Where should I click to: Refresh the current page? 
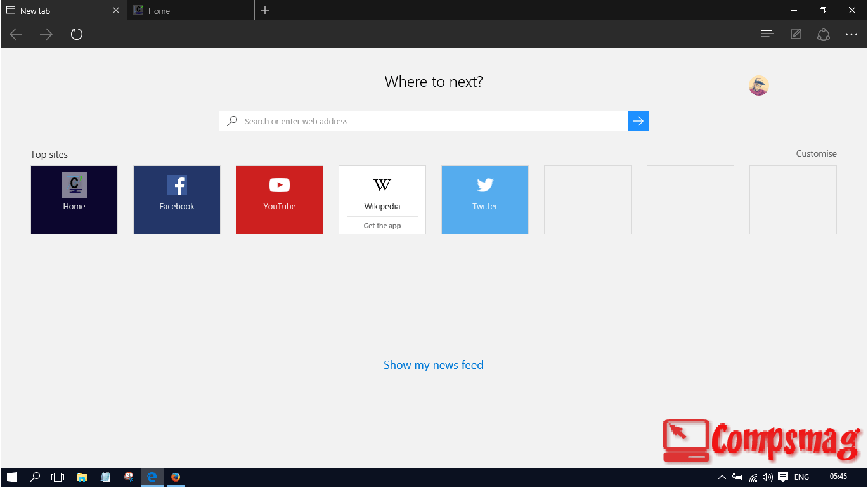coord(77,34)
